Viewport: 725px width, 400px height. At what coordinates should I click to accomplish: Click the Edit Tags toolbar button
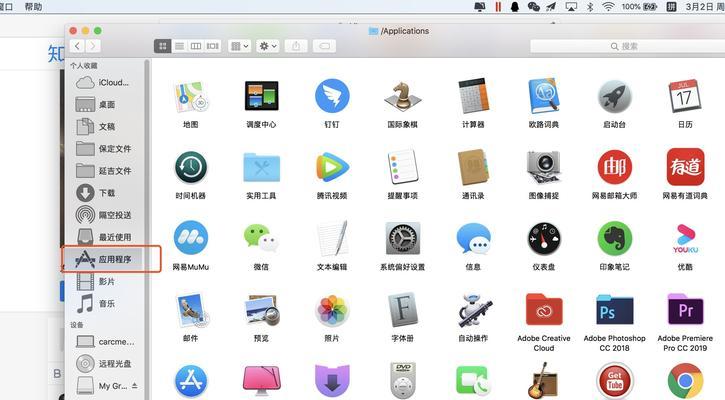click(325, 46)
